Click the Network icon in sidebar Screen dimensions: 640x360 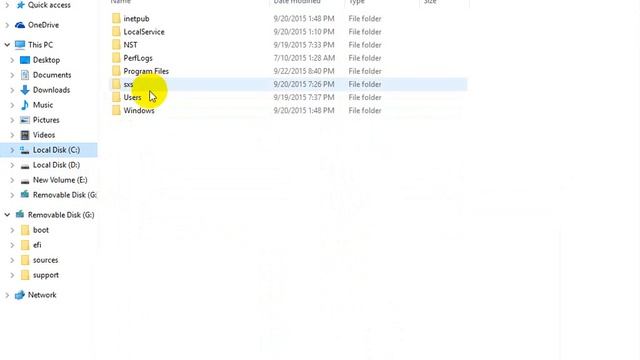coord(20,295)
